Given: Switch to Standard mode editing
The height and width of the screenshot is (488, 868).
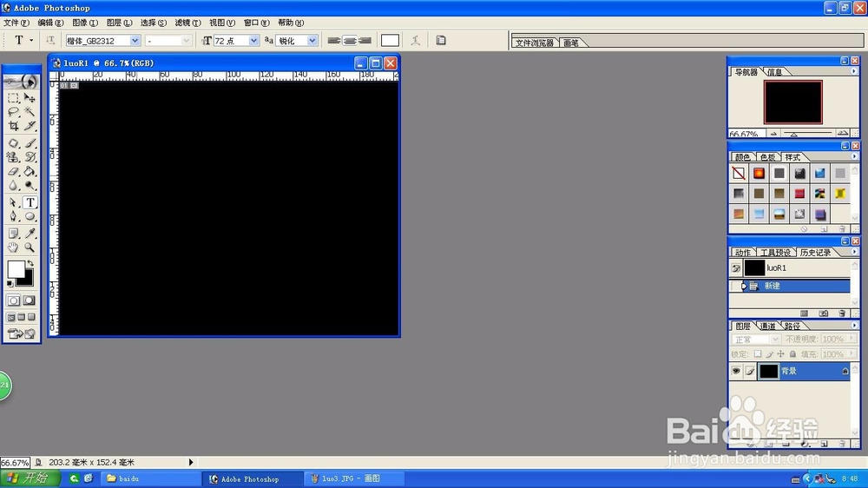Looking at the screenshot, I should coord(13,300).
